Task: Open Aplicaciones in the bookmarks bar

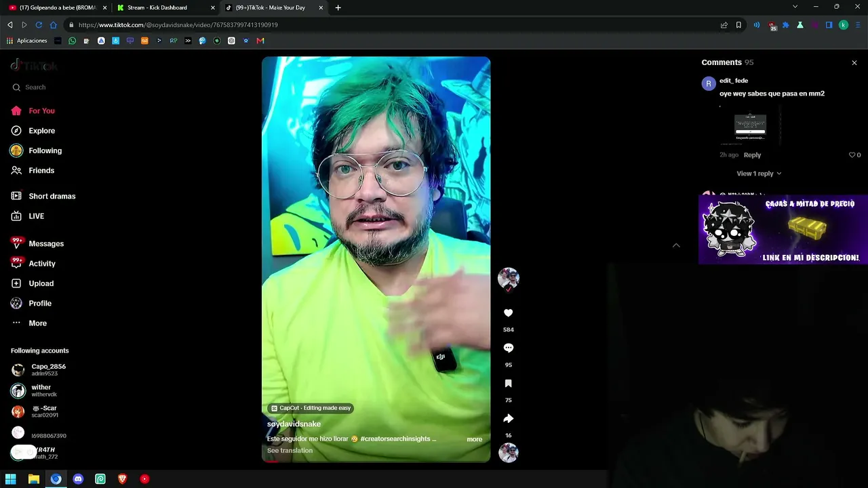Action: tap(26, 41)
